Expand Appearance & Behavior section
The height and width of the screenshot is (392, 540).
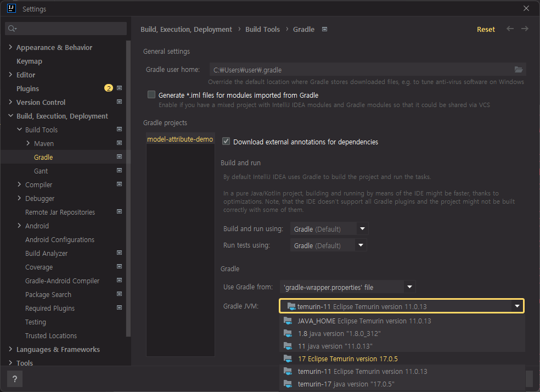(10, 47)
